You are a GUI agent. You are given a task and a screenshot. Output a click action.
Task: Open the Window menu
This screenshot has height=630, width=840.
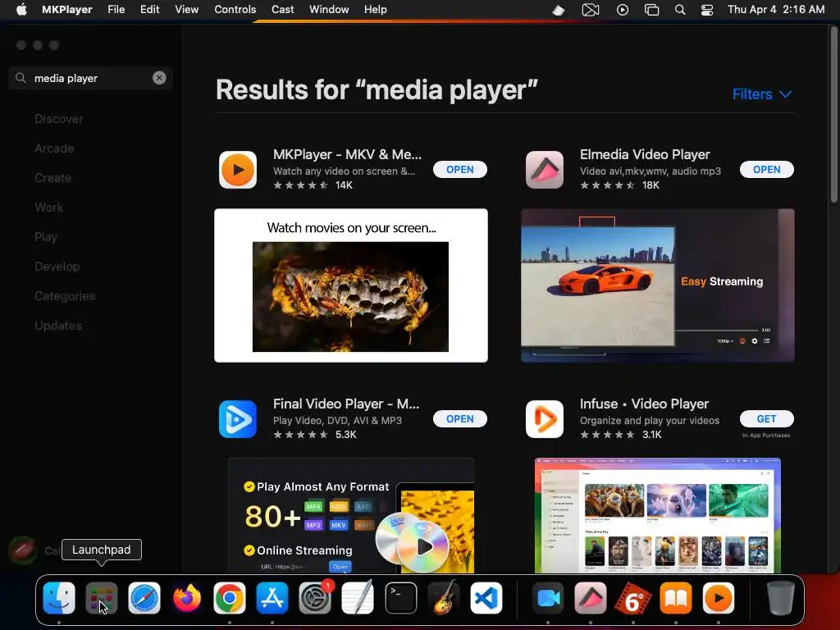[329, 10]
